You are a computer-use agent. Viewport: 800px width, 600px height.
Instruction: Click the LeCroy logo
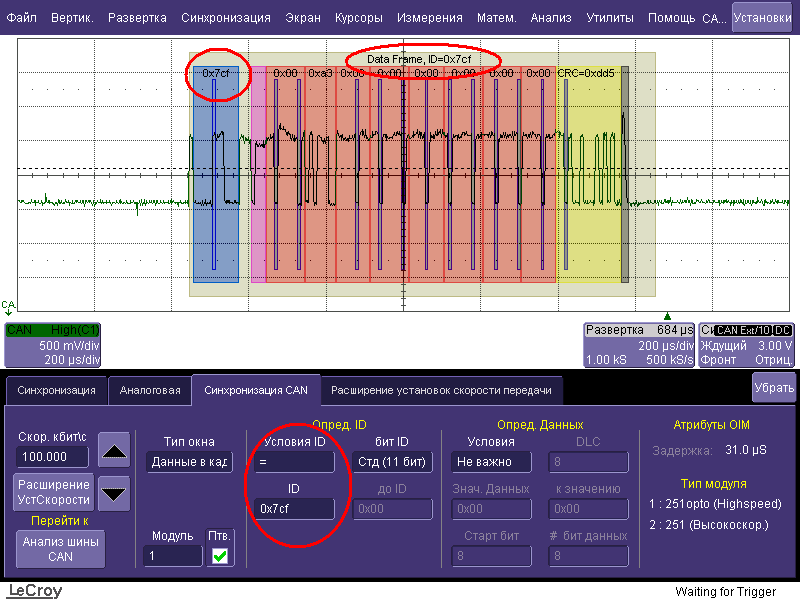[x=35, y=590]
